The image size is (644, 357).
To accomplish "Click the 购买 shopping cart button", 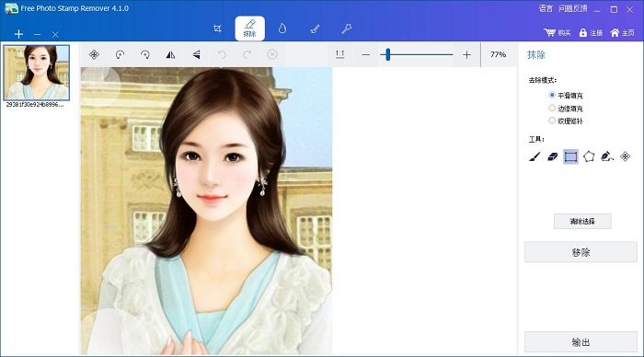I will coord(558,32).
